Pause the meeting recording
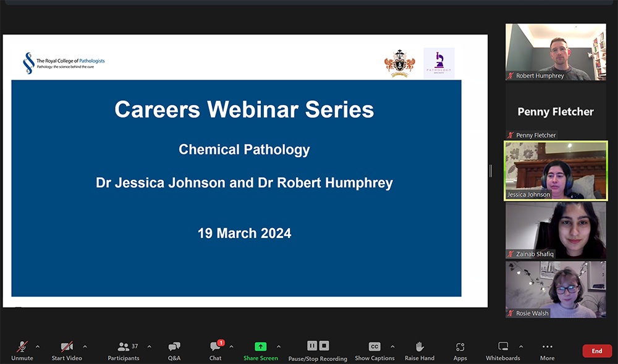Viewport: 618px width, 364px height. pyautogui.click(x=312, y=346)
